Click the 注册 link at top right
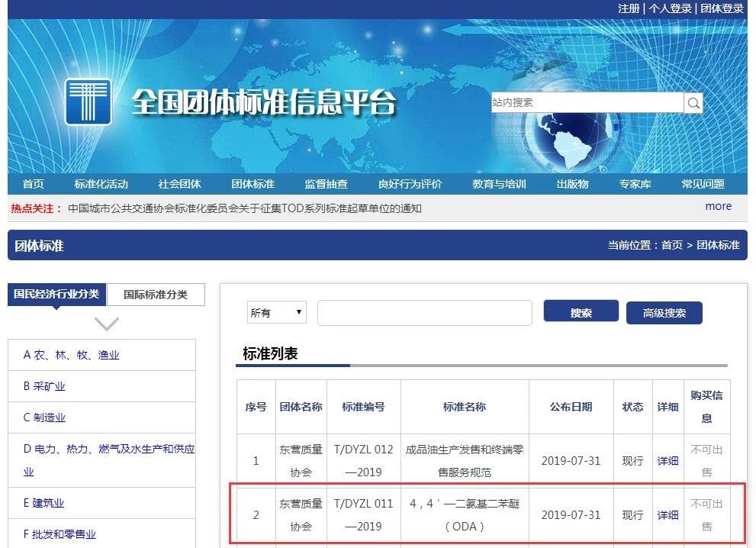 (x=629, y=8)
